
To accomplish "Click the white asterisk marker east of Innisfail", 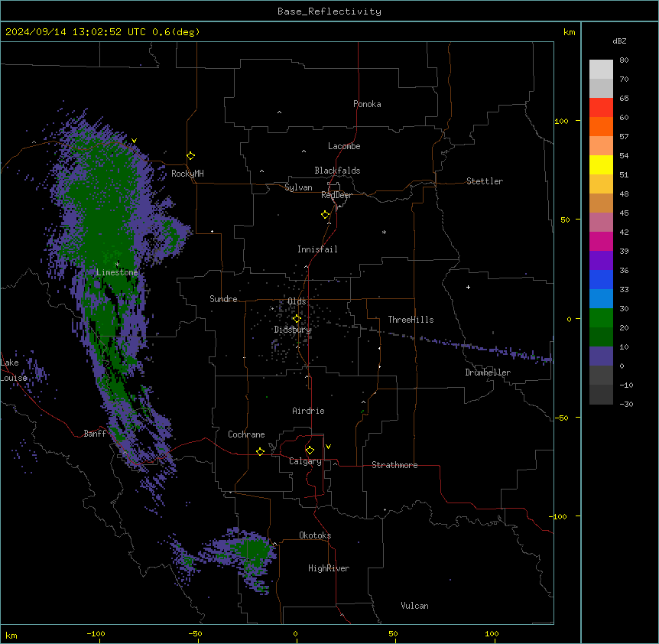I will pos(384,232).
